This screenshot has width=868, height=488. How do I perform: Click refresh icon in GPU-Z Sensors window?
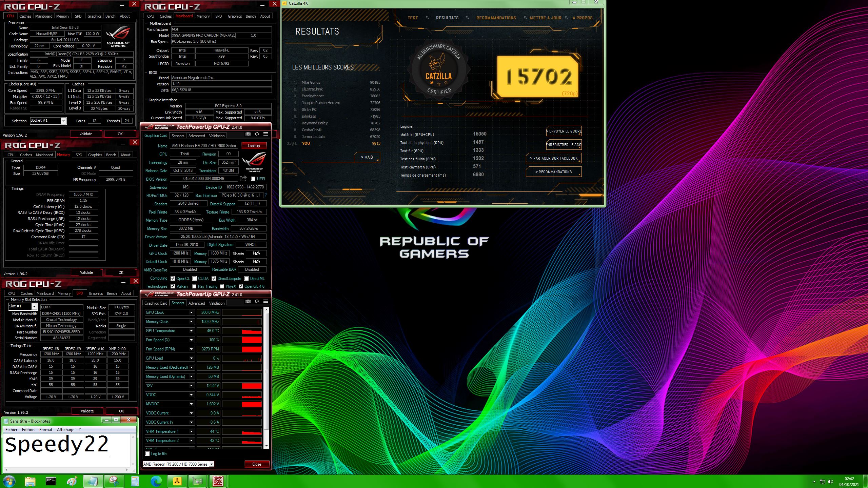(x=257, y=301)
